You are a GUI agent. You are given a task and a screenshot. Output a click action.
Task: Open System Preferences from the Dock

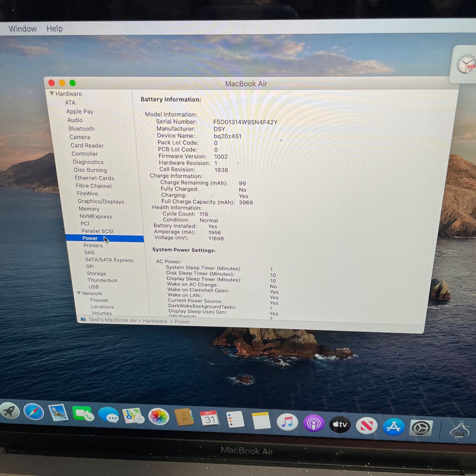[x=421, y=428]
